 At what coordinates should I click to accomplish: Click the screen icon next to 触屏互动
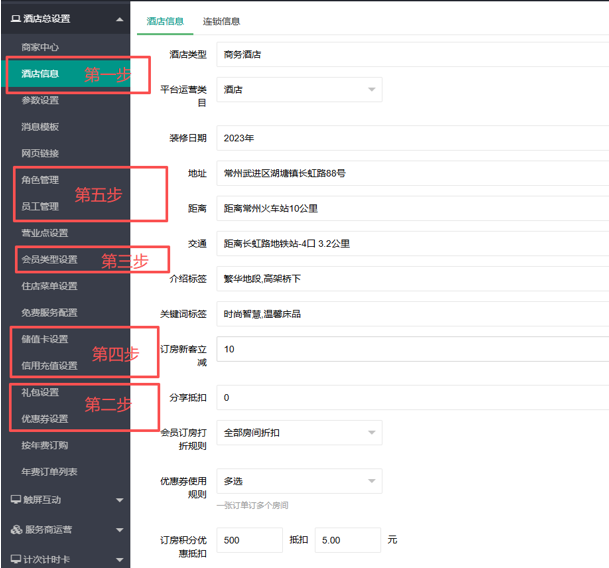(x=16, y=499)
